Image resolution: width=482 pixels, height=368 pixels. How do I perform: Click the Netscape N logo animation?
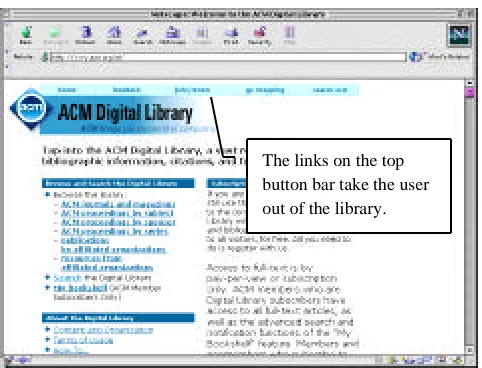click(459, 35)
